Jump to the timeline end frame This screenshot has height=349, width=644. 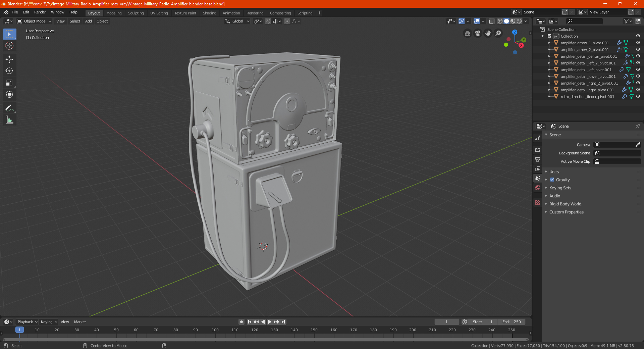[283, 322]
